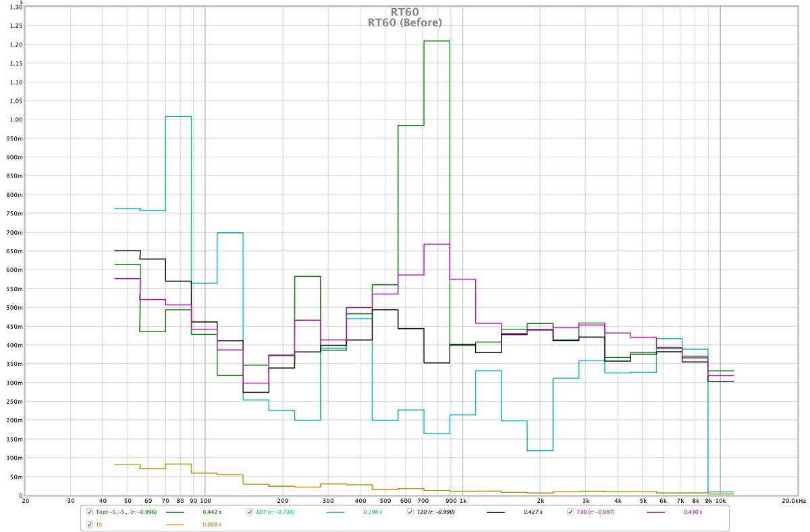Hide the T30 trace via checkbox
This screenshot has height=532, width=810.
570,512
